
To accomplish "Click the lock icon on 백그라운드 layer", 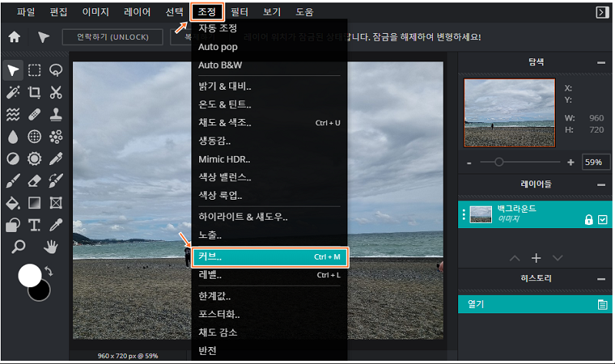I will click(588, 220).
